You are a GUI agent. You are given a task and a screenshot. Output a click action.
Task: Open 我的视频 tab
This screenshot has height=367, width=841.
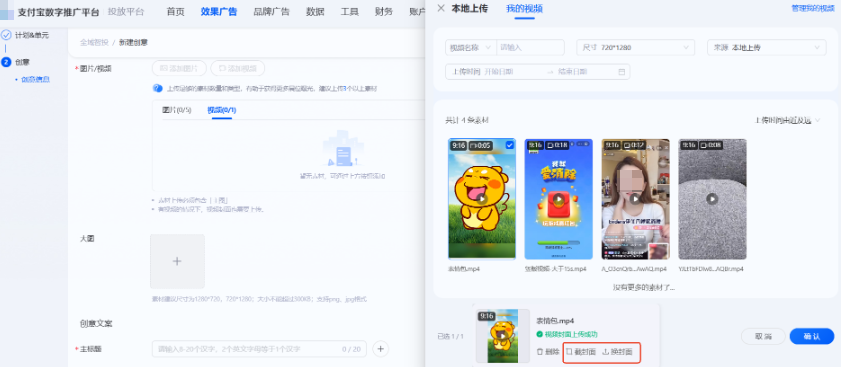pos(524,8)
